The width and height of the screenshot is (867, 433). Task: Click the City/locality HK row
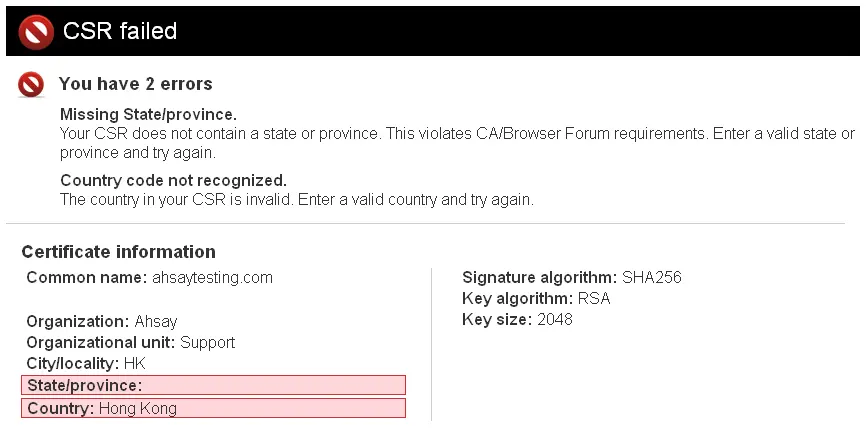coord(86,363)
